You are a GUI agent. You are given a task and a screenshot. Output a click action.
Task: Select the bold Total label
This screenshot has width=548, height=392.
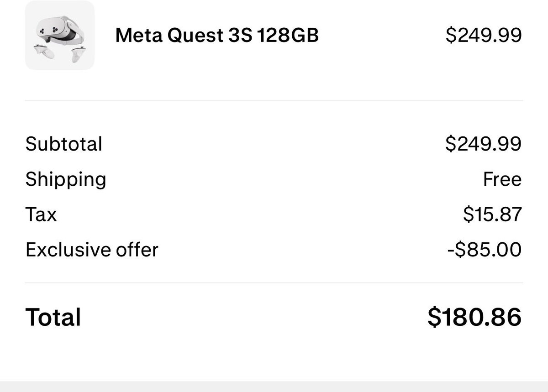click(x=53, y=317)
